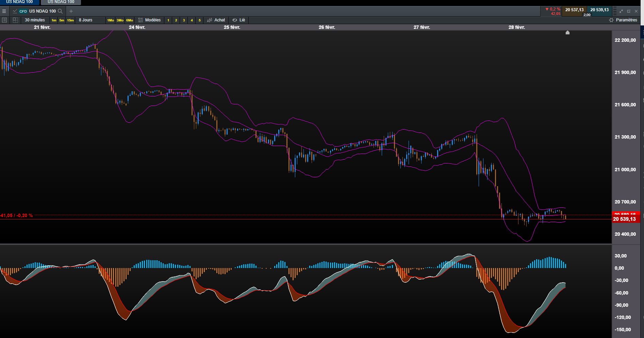Screen dimensions: 644x338
Task: Toggle the Lié eye link option
Action: pos(238,20)
